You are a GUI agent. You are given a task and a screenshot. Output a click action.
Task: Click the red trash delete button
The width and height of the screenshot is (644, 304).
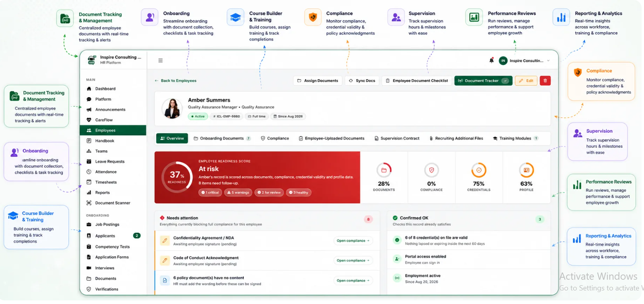coord(545,80)
